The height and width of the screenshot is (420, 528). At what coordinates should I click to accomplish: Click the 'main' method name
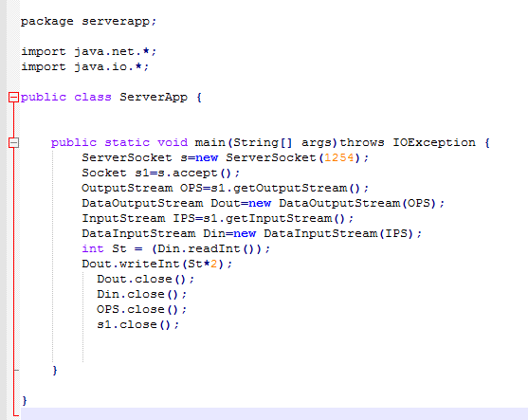click(x=210, y=142)
